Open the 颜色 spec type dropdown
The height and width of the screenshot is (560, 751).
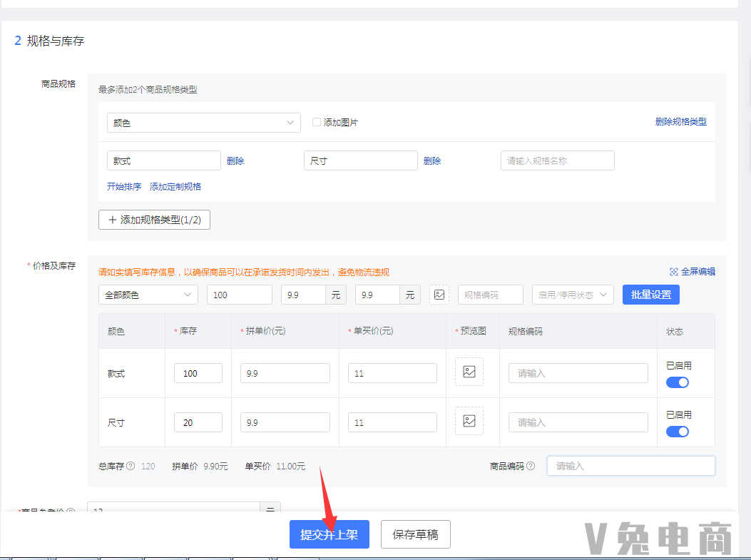click(x=203, y=122)
